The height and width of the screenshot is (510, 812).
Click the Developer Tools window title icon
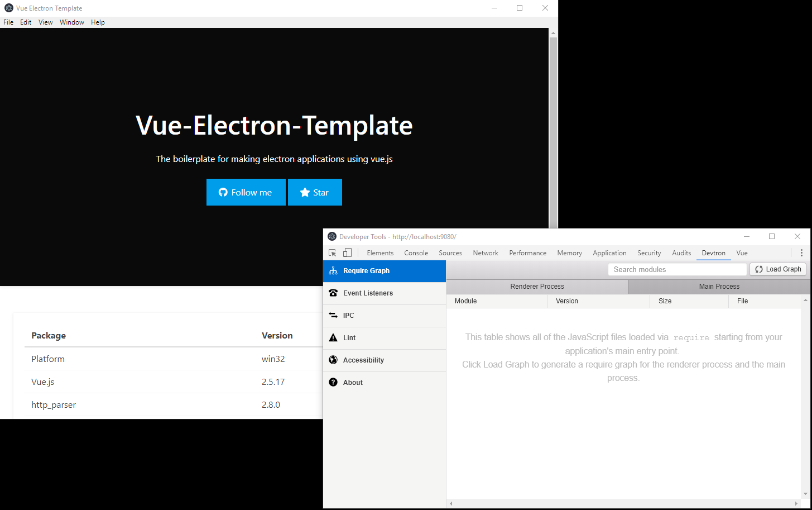coord(332,236)
